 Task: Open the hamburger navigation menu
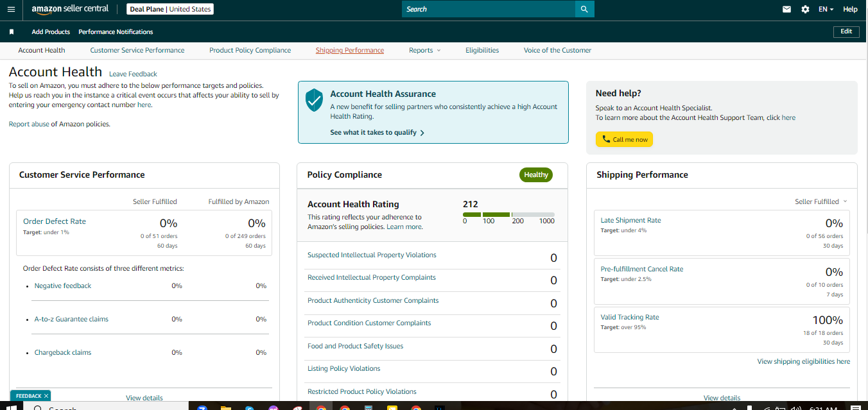(11, 9)
